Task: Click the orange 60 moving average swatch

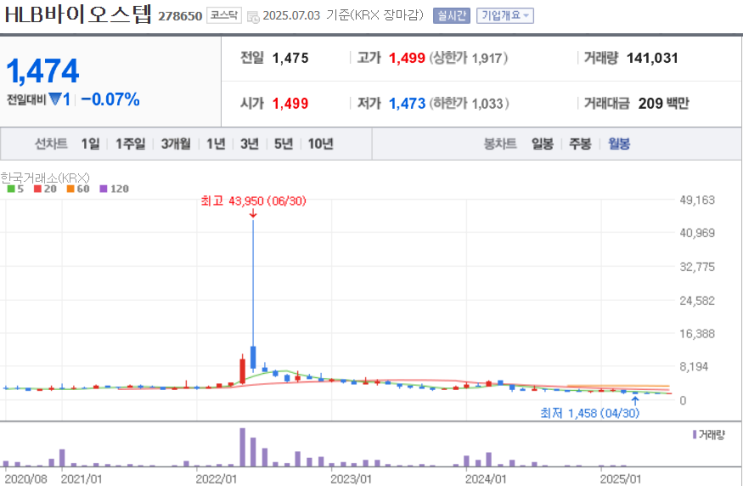Action: tap(70, 189)
